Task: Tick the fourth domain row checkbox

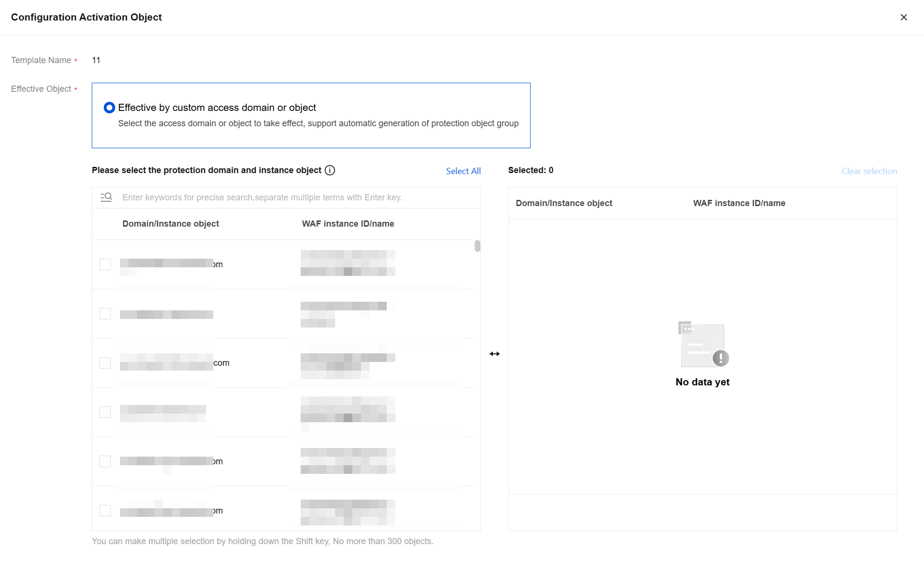Action: pos(105,412)
